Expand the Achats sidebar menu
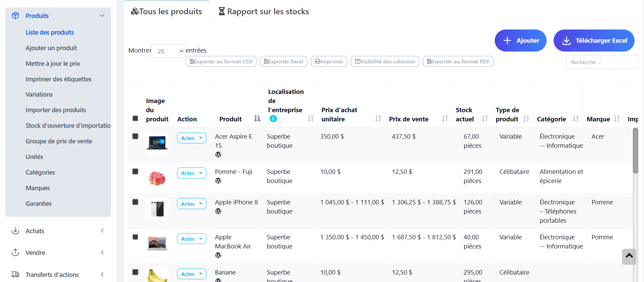644x282 pixels. pos(58,231)
